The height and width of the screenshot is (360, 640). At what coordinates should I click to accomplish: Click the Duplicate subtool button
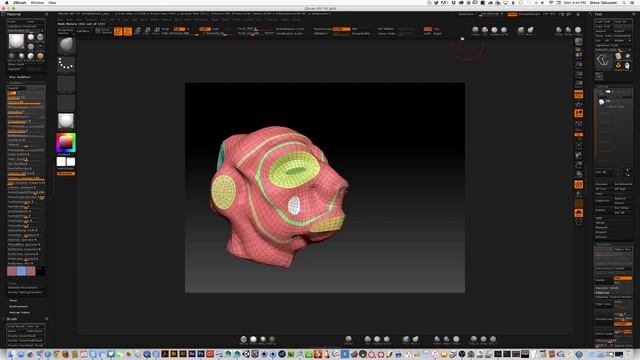603,201
